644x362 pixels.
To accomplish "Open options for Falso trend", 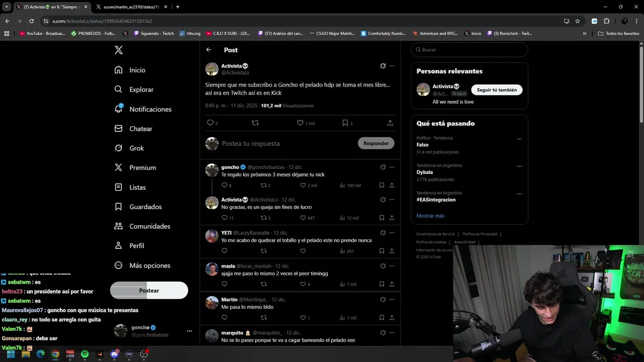I will (x=519, y=139).
